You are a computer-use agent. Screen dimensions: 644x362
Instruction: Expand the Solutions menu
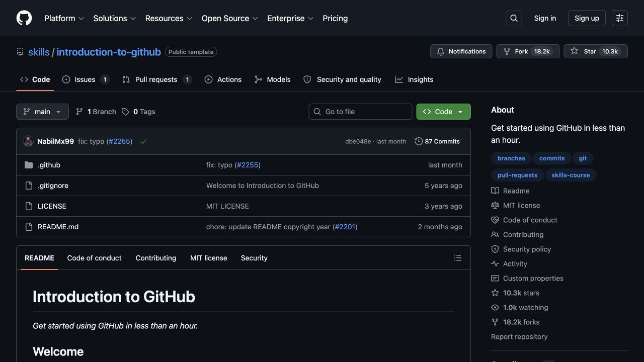click(114, 18)
